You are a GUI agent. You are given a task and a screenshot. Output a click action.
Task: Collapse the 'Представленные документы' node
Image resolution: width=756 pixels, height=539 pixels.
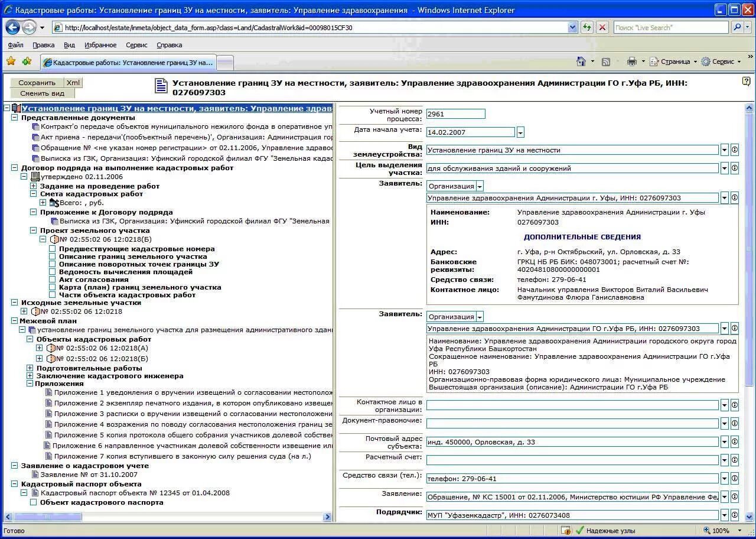point(15,118)
